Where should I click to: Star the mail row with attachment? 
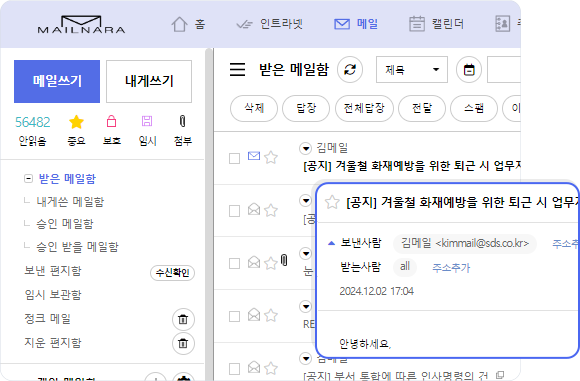point(271,263)
